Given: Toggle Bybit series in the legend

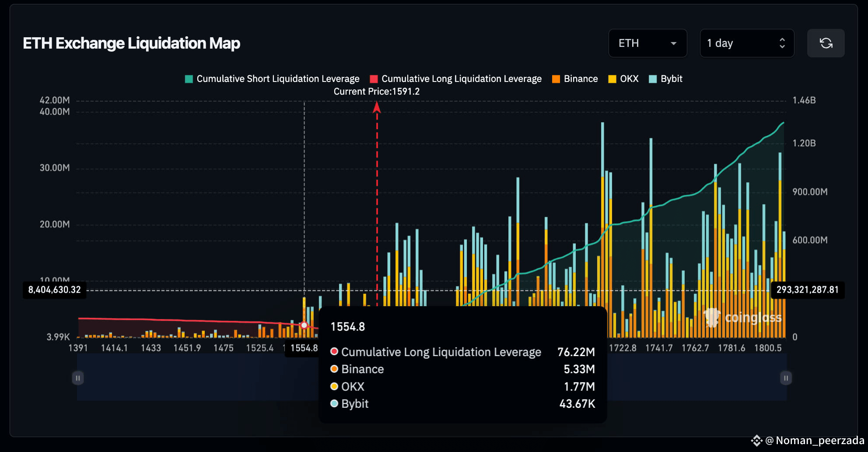Looking at the screenshot, I should click(x=665, y=79).
